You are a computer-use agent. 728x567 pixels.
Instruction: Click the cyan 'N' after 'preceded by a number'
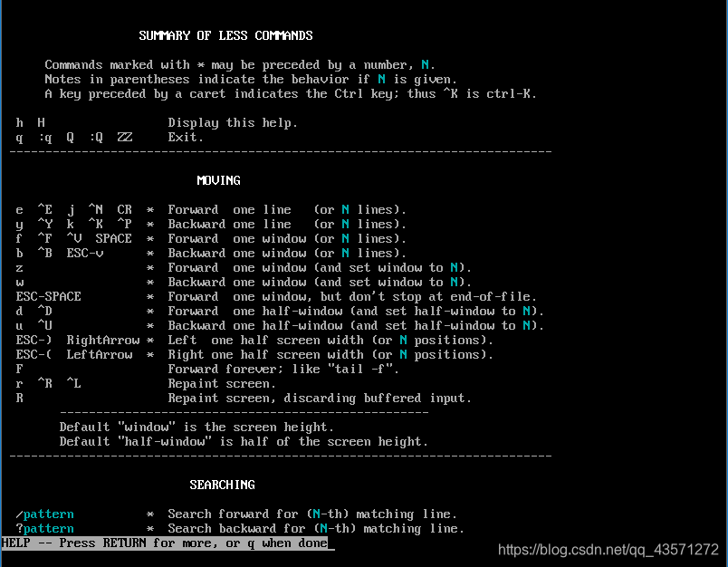click(425, 64)
